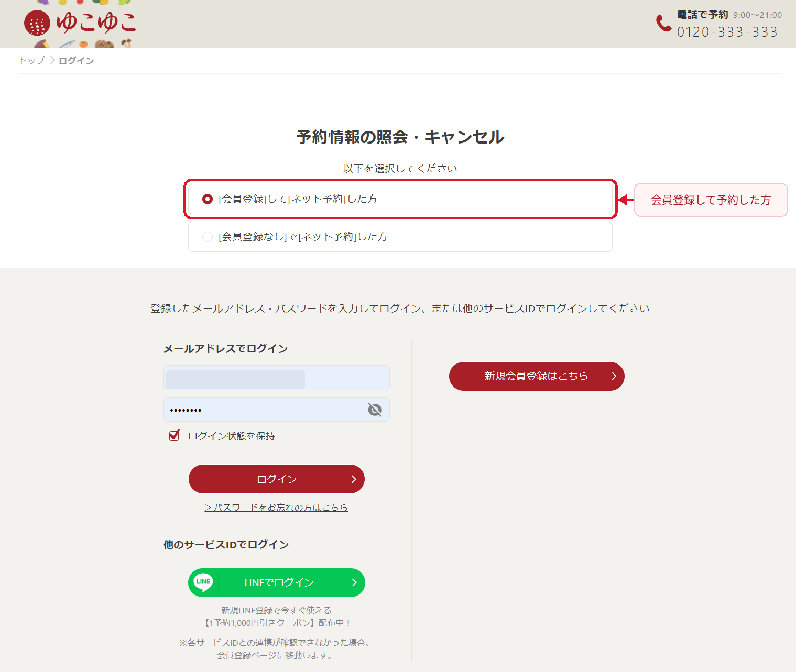
Task: Click 電話で予約 label in header
Action: tap(703, 15)
